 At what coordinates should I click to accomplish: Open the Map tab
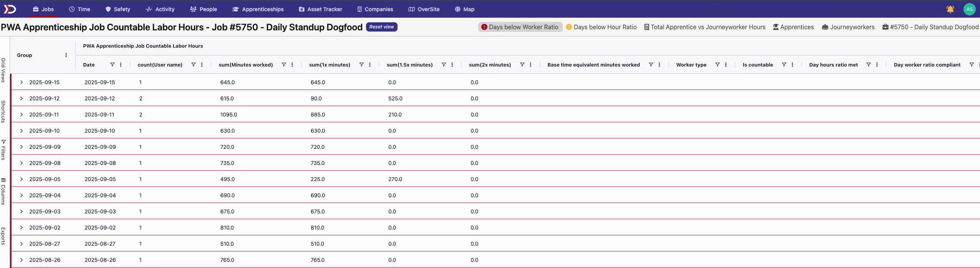click(464, 9)
